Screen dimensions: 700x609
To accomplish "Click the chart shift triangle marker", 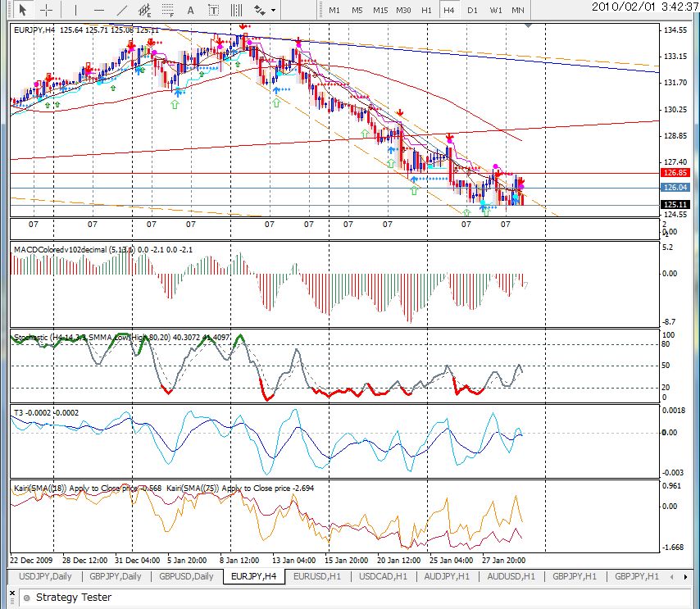I will [528, 26].
